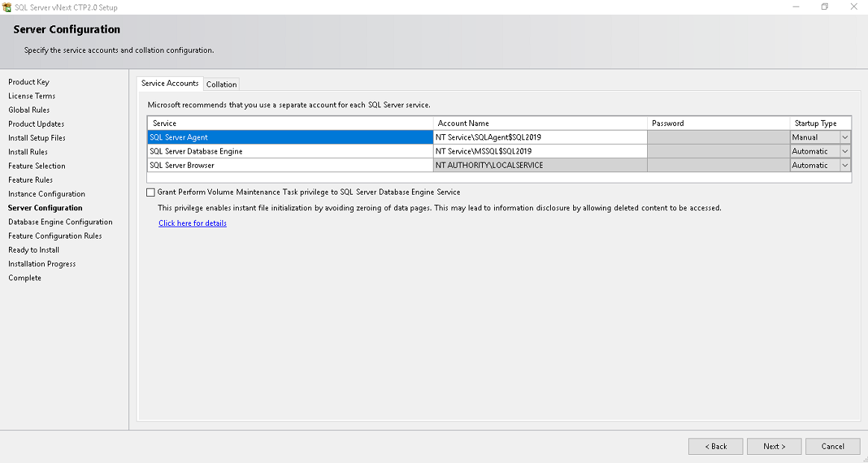Cancel the SQL Server setup
The image size is (868, 463).
(x=832, y=446)
